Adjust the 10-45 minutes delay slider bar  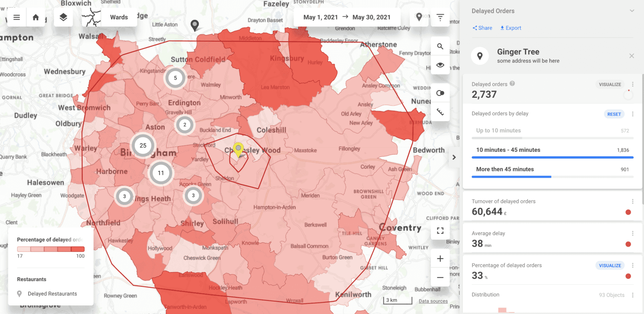pyautogui.click(x=552, y=157)
